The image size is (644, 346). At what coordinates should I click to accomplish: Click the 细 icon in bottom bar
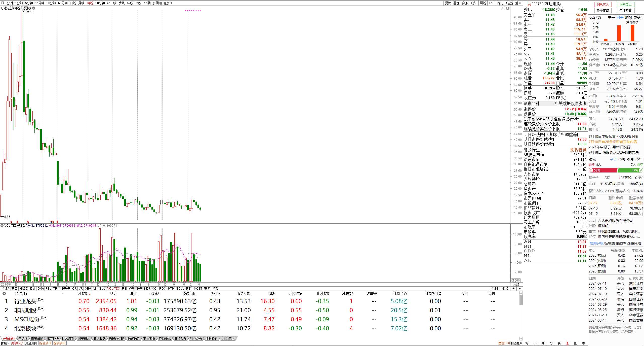[x=543, y=343]
